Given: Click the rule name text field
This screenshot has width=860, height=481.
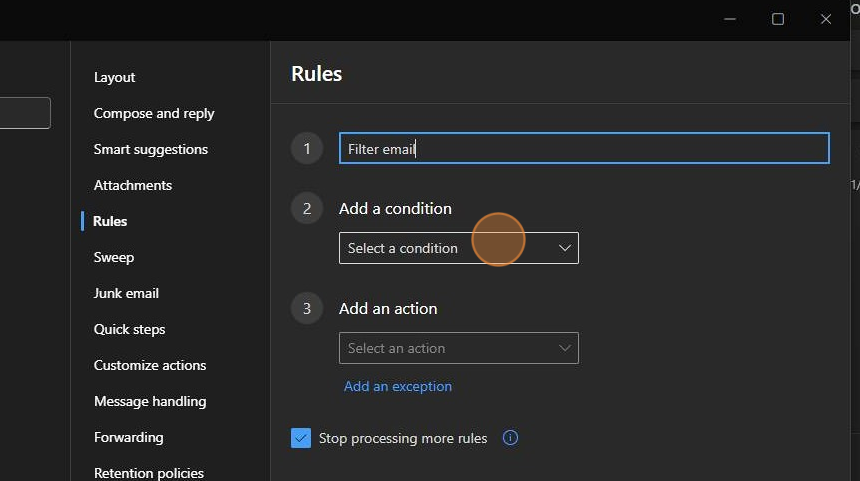Looking at the screenshot, I should tap(584, 149).
